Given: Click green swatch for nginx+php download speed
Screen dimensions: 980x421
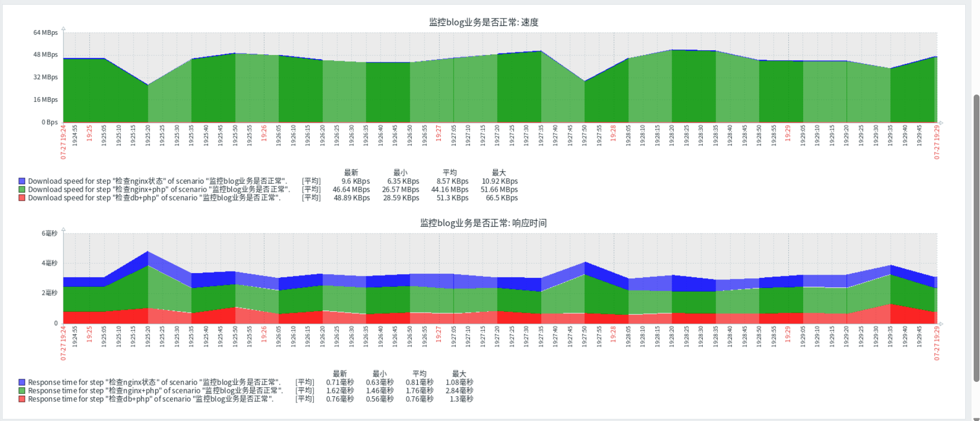Looking at the screenshot, I should pos(22,190).
